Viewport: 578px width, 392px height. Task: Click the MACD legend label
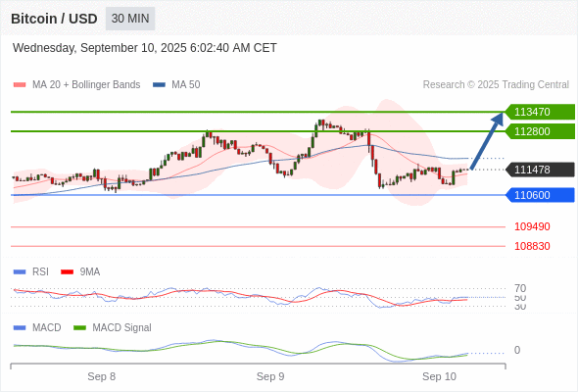[x=46, y=327]
